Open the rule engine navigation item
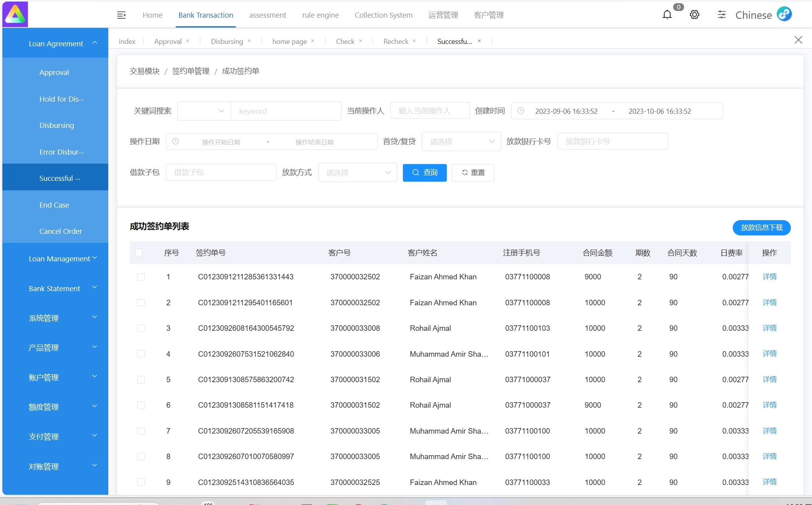Image resolution: width=812 pixels, height=505 pixels. [320, 15]
